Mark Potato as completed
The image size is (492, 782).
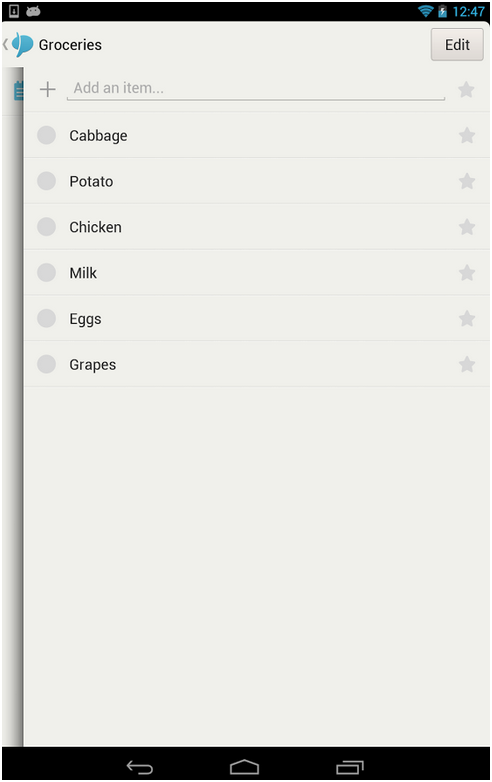click(x=46, y=181)
